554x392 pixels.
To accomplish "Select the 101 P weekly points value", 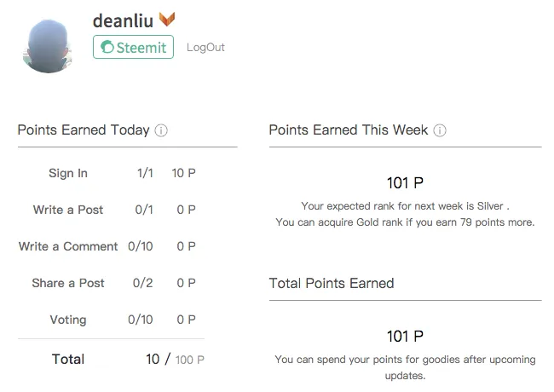I will pos(405,183).
